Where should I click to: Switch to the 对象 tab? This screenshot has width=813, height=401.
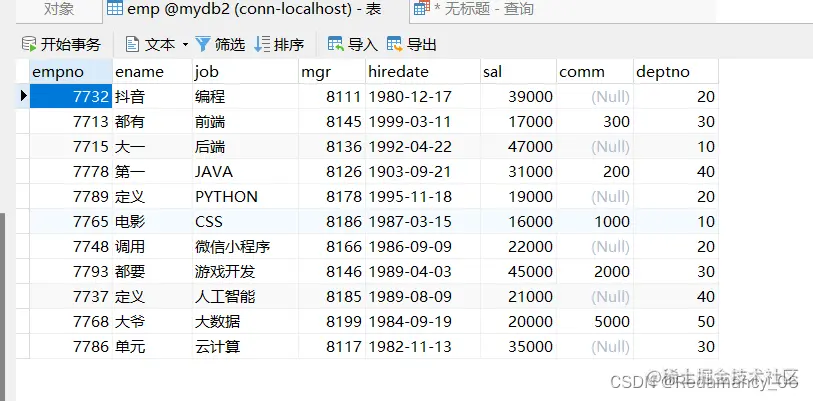[x=59, y=9]
